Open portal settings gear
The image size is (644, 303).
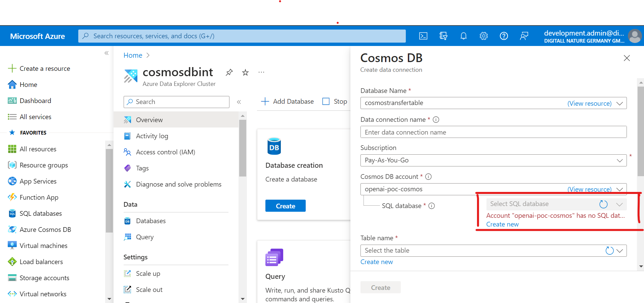click(x=483, y=36)
